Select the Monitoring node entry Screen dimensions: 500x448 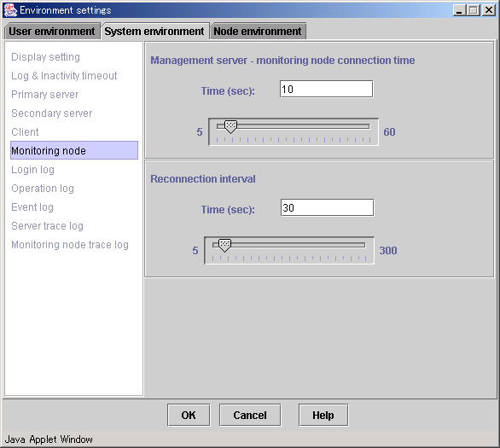coord(74,150)
